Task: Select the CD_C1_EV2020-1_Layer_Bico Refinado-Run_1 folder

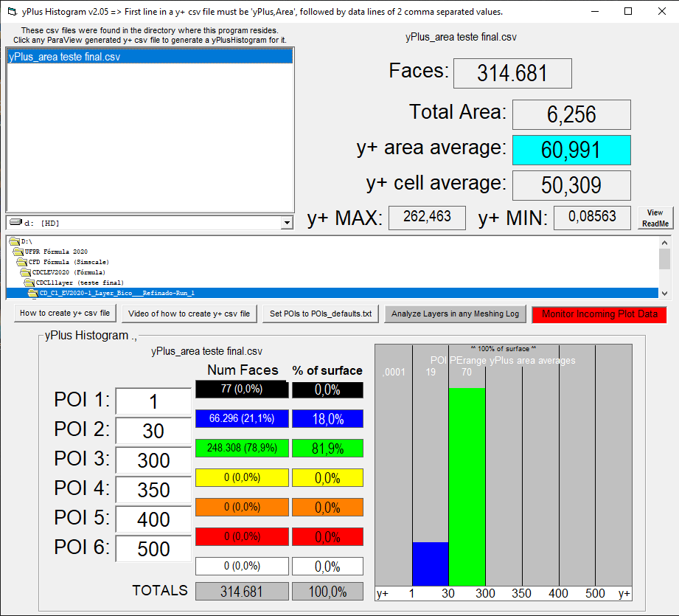Action: tap(332, 294)
